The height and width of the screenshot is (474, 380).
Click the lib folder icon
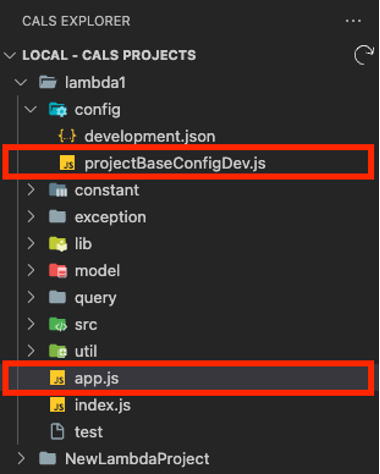[58, 244]
